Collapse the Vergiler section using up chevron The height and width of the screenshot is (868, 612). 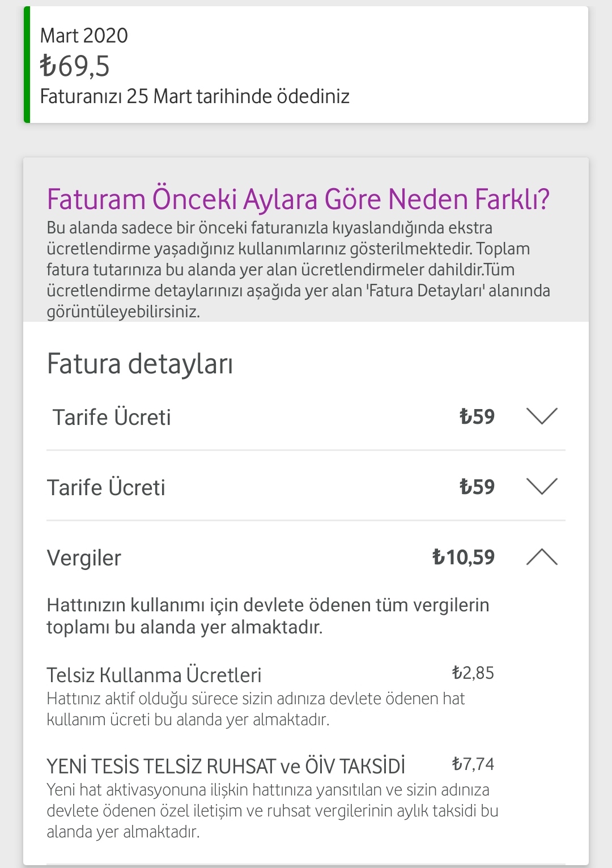point(542,557)
